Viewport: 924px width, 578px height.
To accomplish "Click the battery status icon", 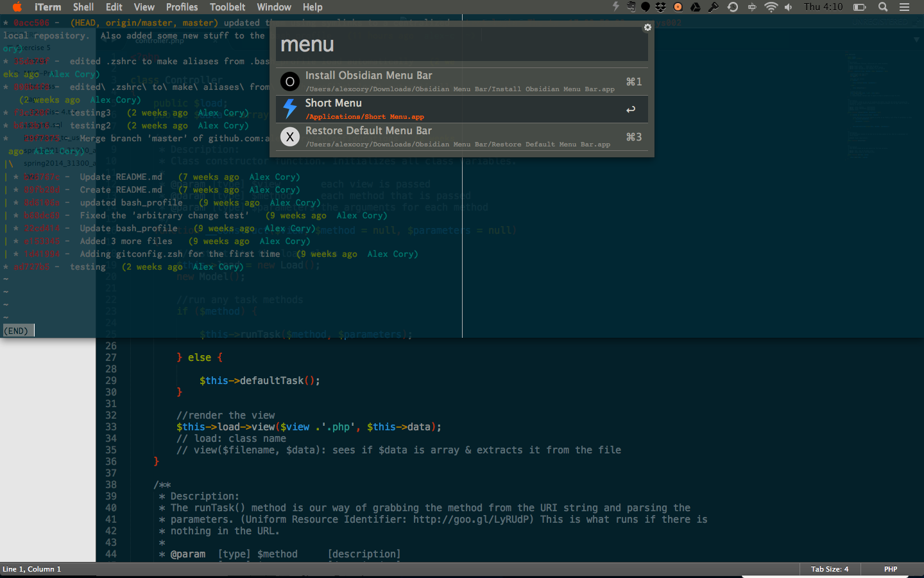I will [859, 7].
